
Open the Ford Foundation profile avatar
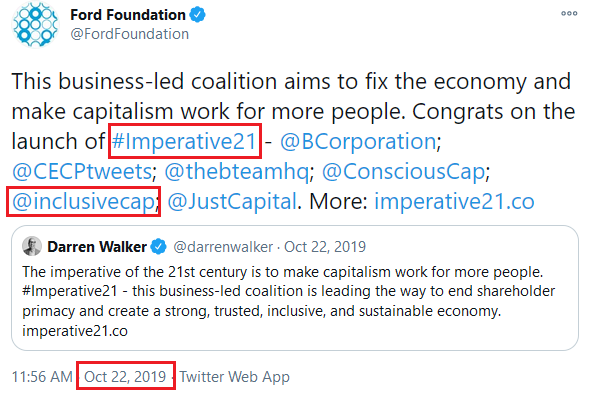coord(35,24)
